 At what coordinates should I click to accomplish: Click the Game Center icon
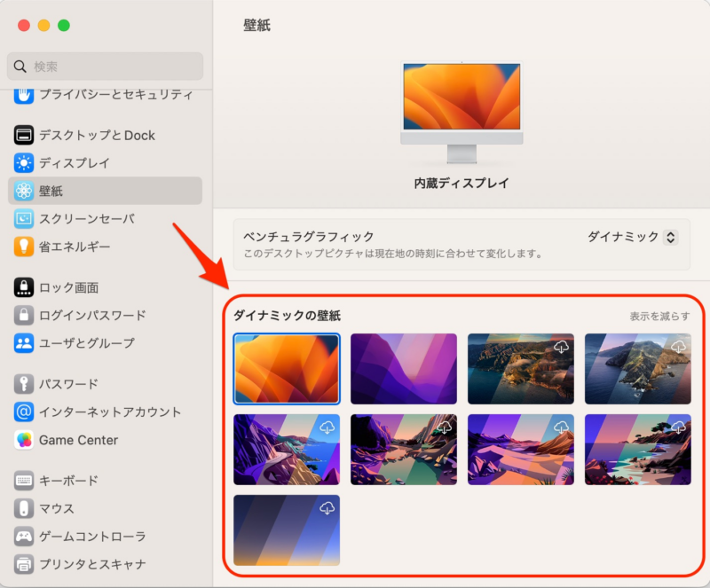24,440
